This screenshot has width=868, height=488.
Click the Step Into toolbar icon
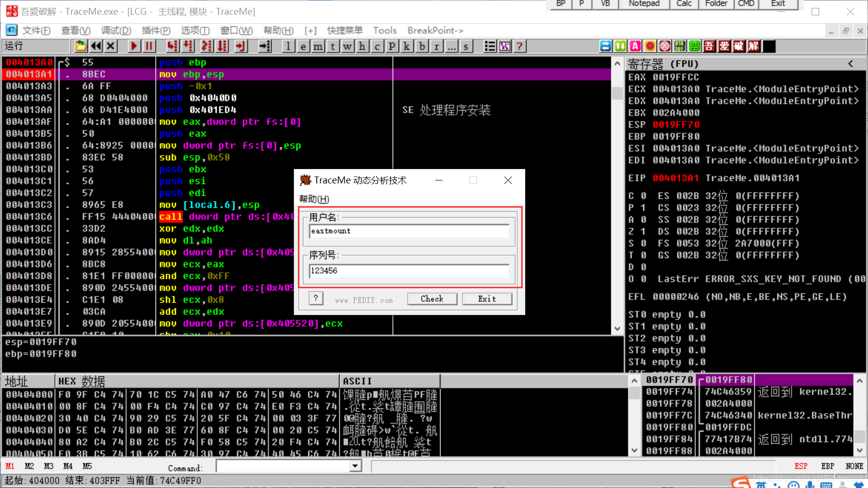click(172, 46)
